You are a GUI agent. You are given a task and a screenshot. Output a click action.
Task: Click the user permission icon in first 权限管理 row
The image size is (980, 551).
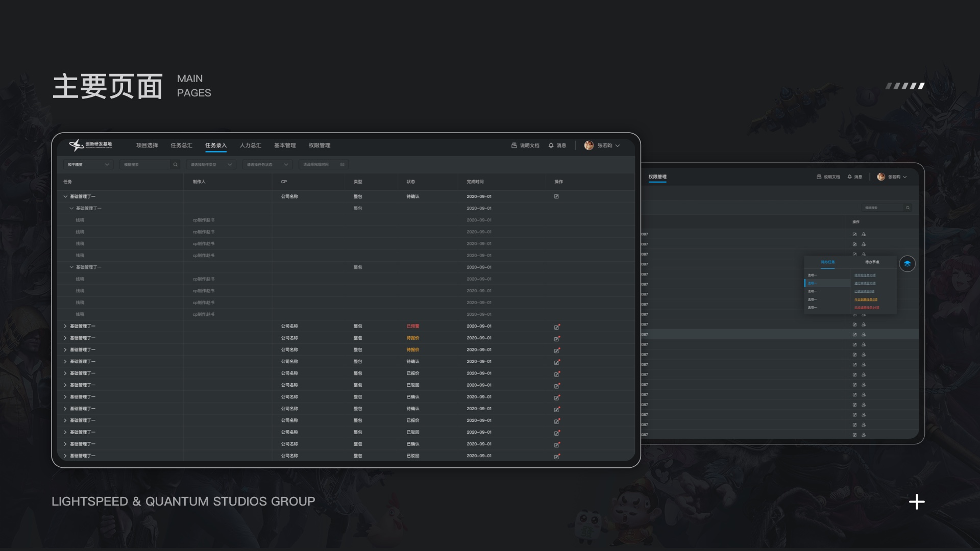[864, 235]
